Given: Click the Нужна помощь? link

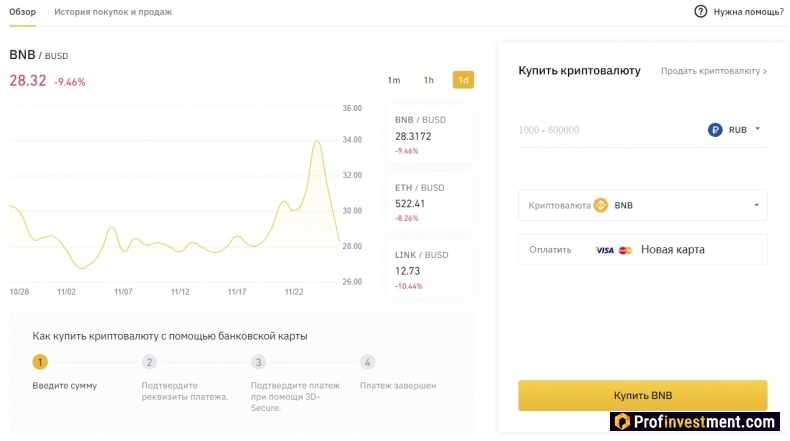Looking at the screenshot, I should (x=748, y=12).
